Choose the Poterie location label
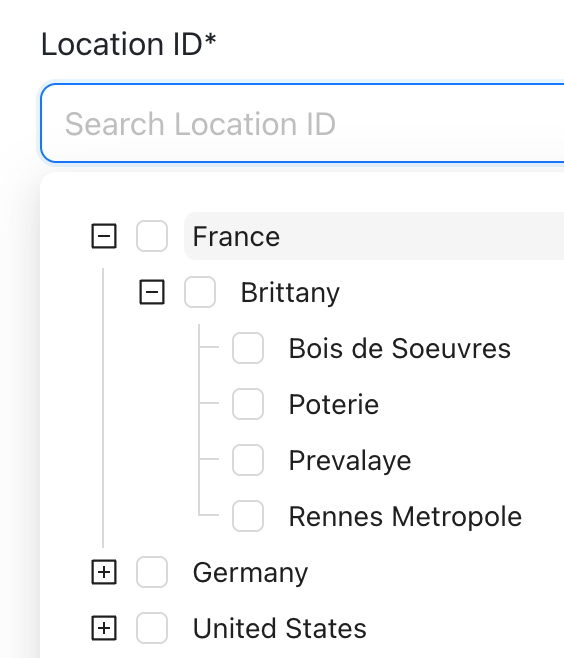 [x=334, y=404]
